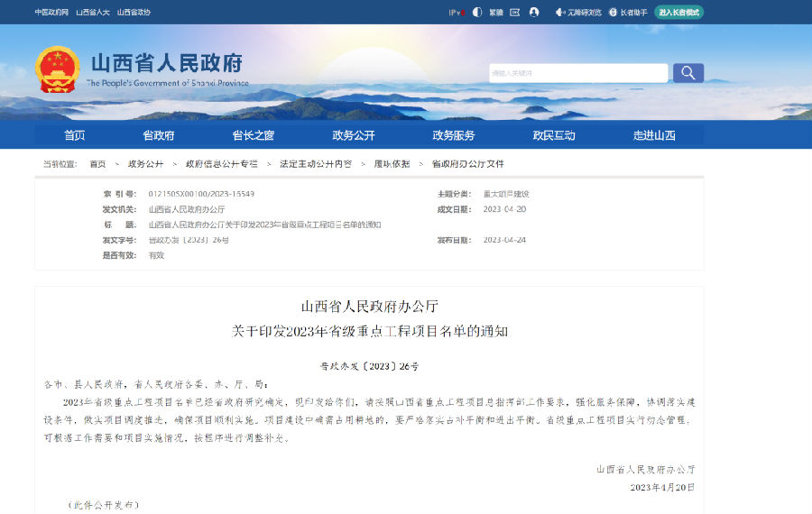
Task: Click the magnifier search button
Action: tap(687, 73)
